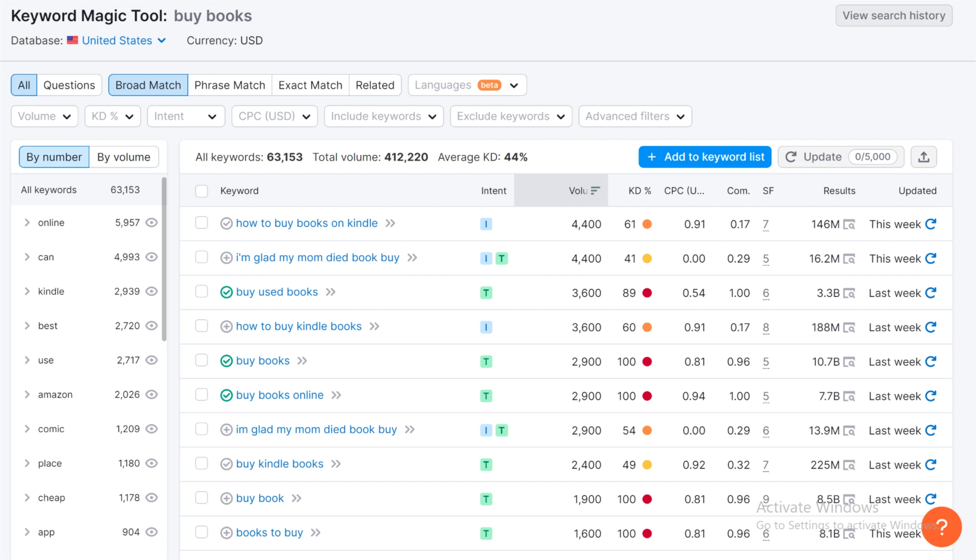Refresh the 'buy kindle books' row data

click(x=931, y=464)
